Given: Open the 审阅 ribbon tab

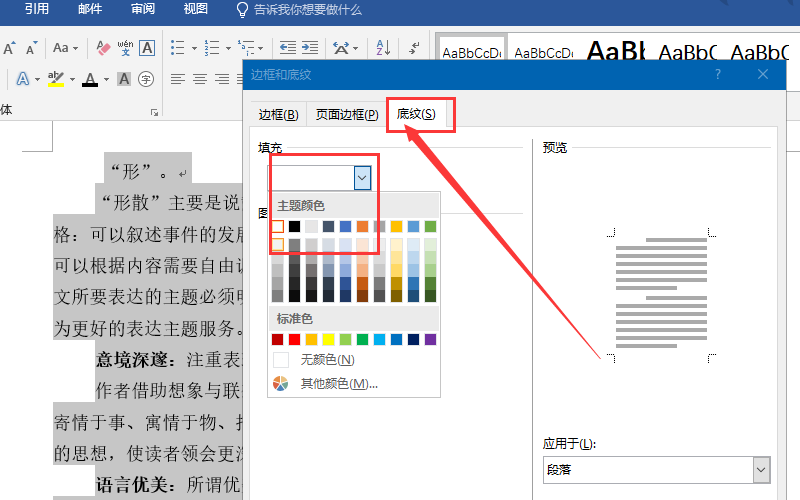Looking at the screenshot, I should 143,9.
